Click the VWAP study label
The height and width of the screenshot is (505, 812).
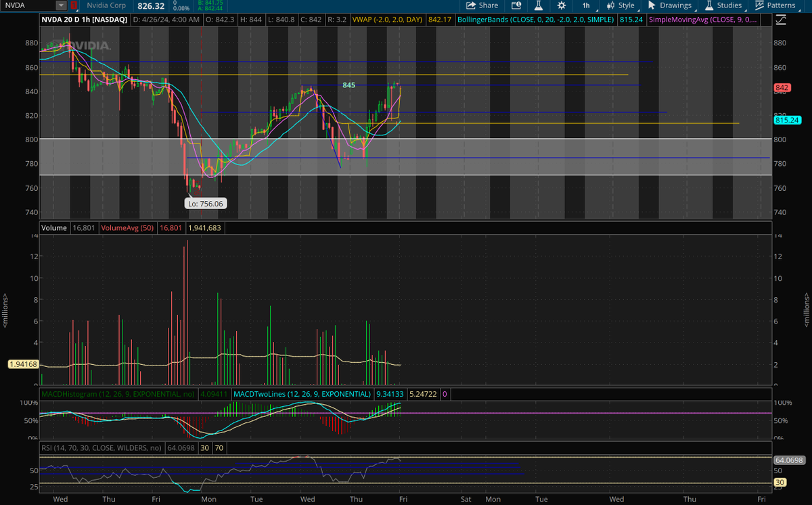388,20
